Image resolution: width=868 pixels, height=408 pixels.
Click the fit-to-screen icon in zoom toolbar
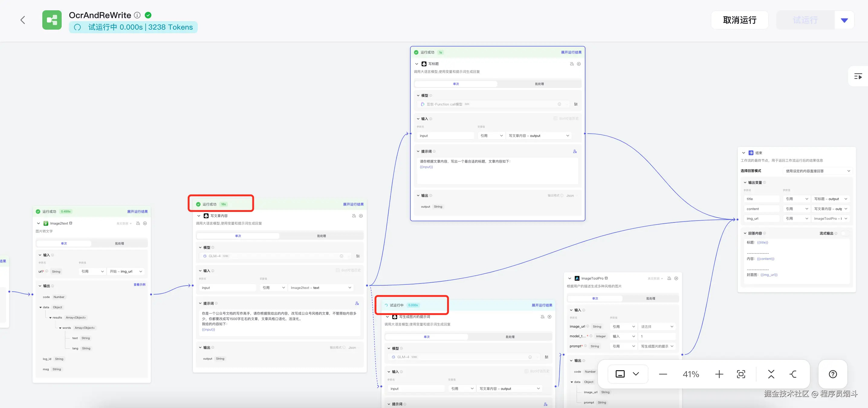741,374
